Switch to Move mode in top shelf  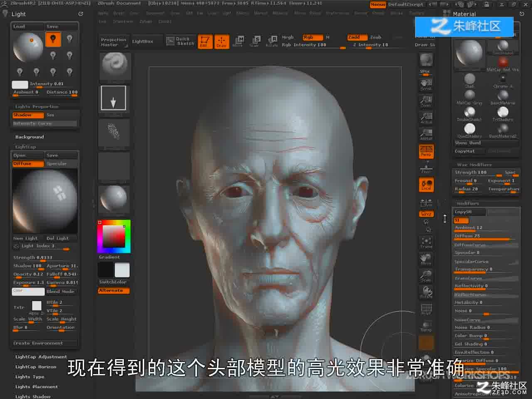tap(238, 41)
